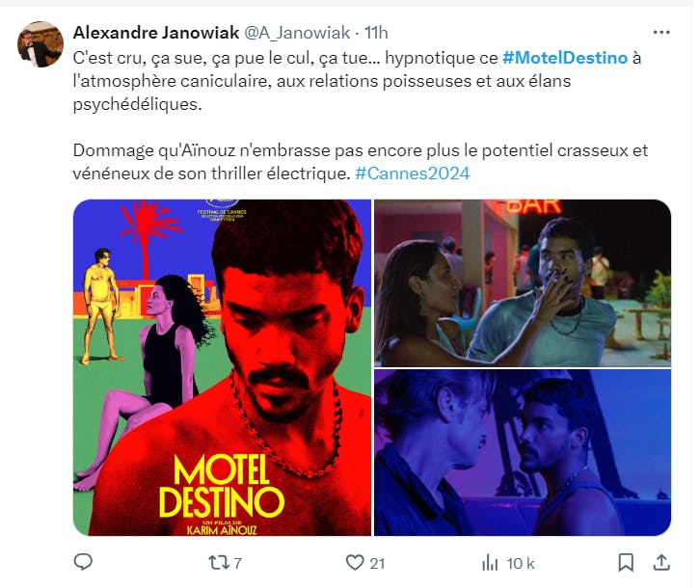Open the #MotelDestino hashtag

pos(565,58)
